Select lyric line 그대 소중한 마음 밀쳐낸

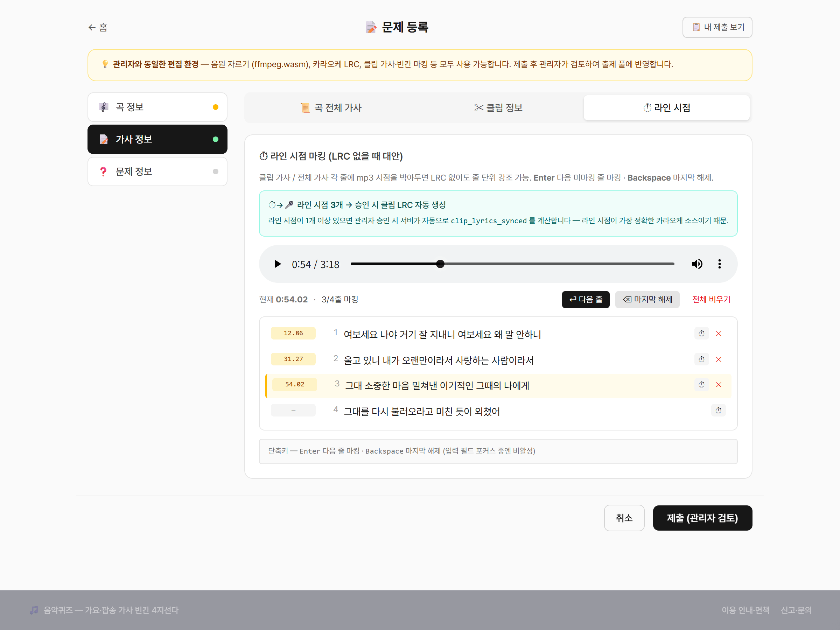(x=437, y=386)
